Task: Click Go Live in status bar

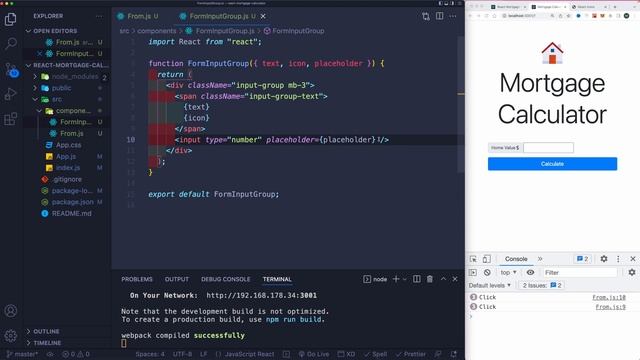Action: 313,354
